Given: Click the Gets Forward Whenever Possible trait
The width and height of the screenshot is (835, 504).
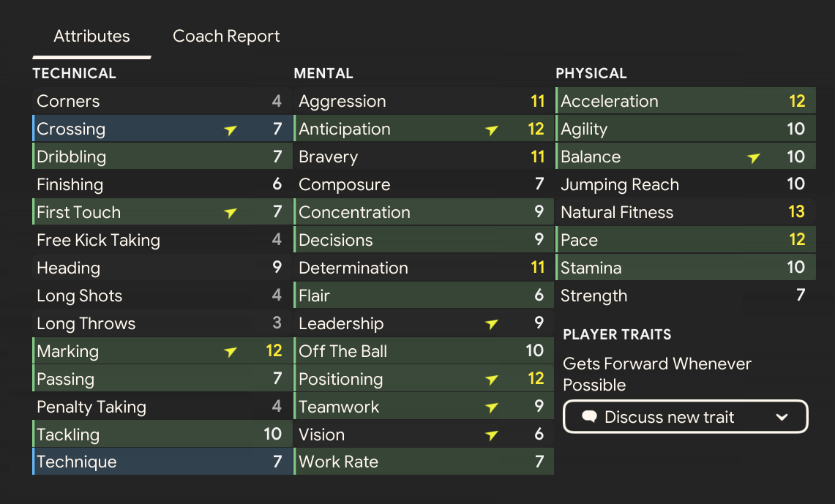Looking at the screenshot, I should (656, 374).
